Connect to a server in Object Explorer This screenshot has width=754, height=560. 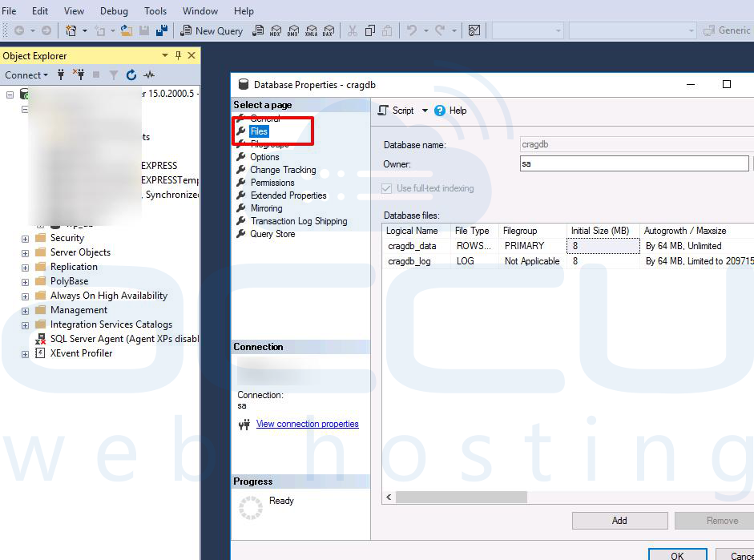[61, 75]
